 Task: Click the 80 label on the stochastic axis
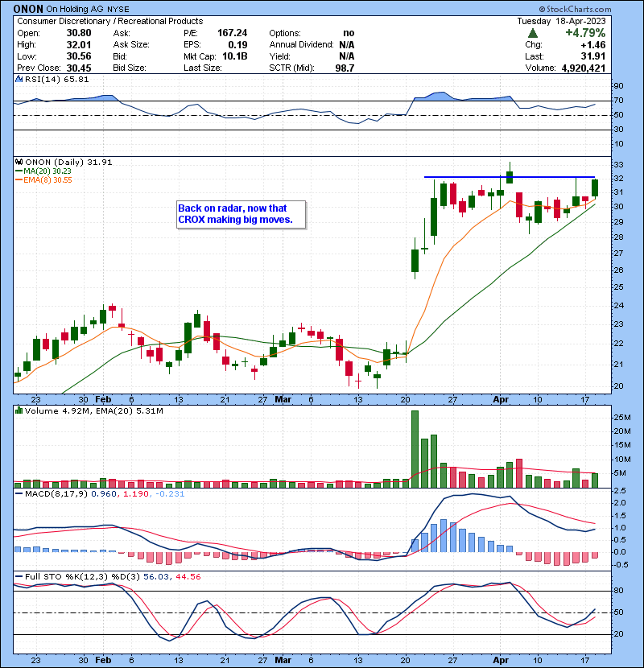coord(618,591)
